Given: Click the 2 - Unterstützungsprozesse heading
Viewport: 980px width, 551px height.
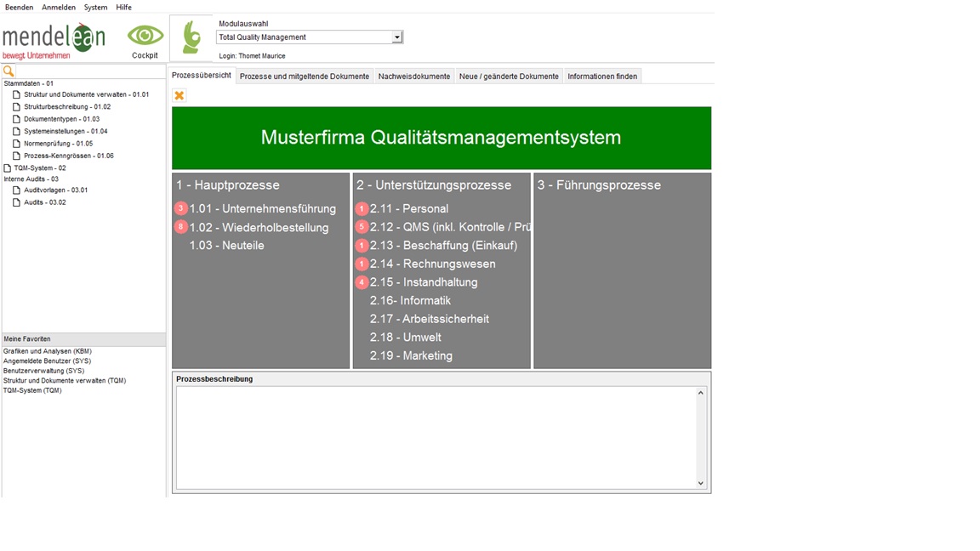Looking at the screenshot, I should [434, 185].
